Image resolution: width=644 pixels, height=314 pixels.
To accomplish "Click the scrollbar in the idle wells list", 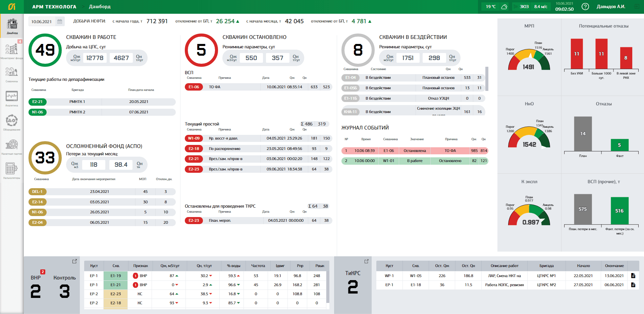I will pos(487,79).
